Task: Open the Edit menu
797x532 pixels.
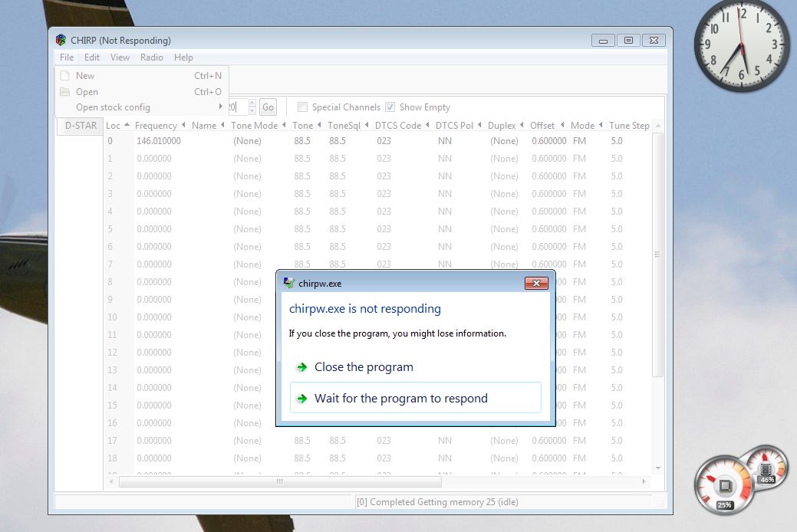Action: (x=92, y=57)
